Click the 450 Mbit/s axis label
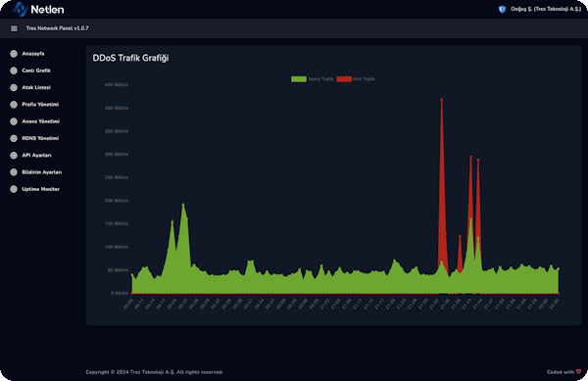 [117, 85]
